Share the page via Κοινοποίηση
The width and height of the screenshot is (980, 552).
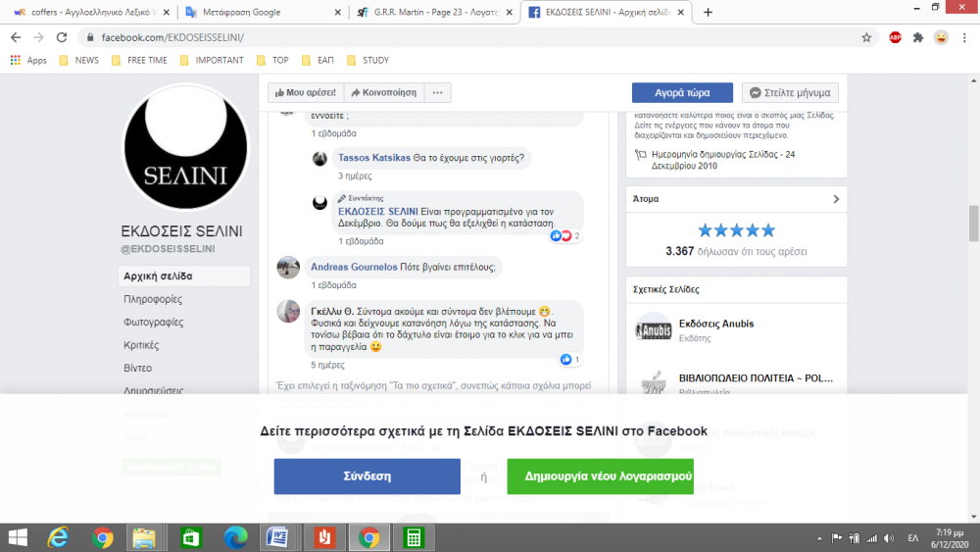384,92
